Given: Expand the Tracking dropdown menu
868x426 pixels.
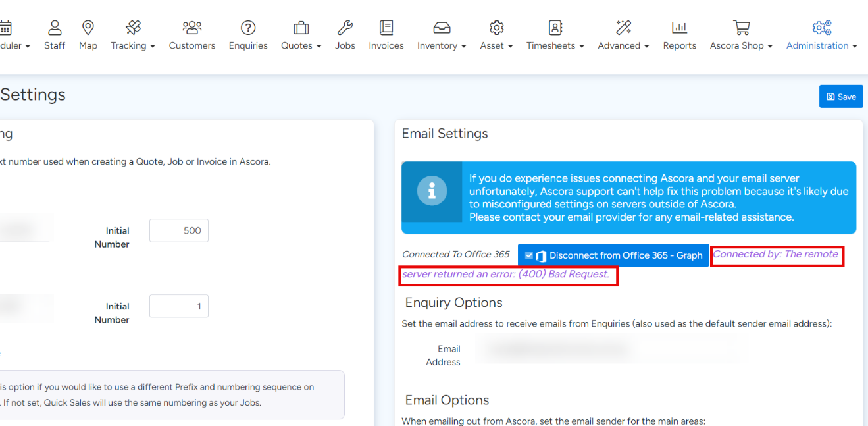Looking at the screenshot, I should pyautogui.click(x=133, y=45).
